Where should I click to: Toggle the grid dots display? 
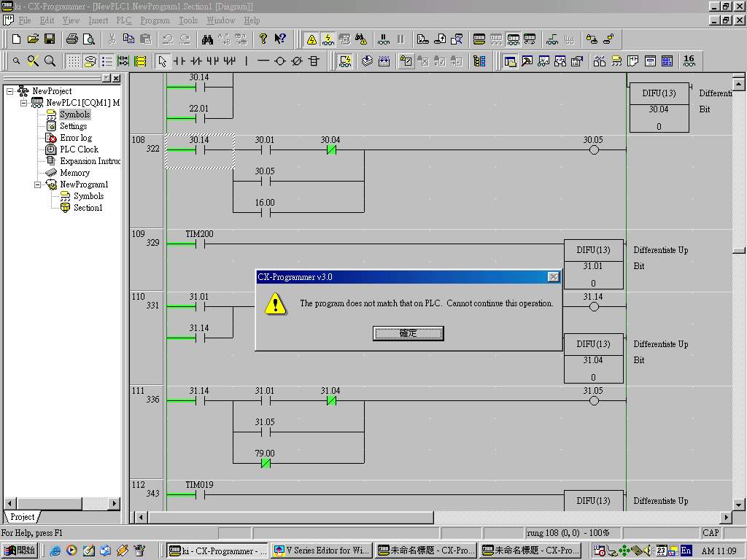(73, 61)
